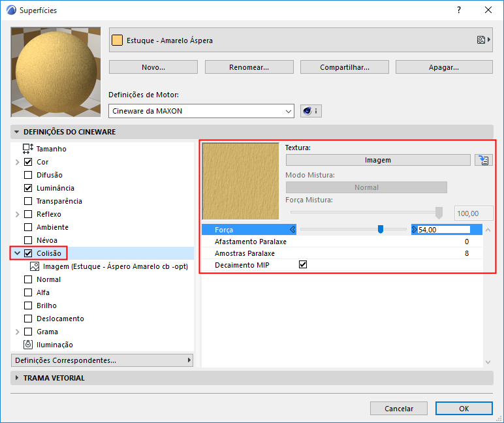Enable the Difusão checkbox
This screenshot has width=504, height=423.
point(28,175)
